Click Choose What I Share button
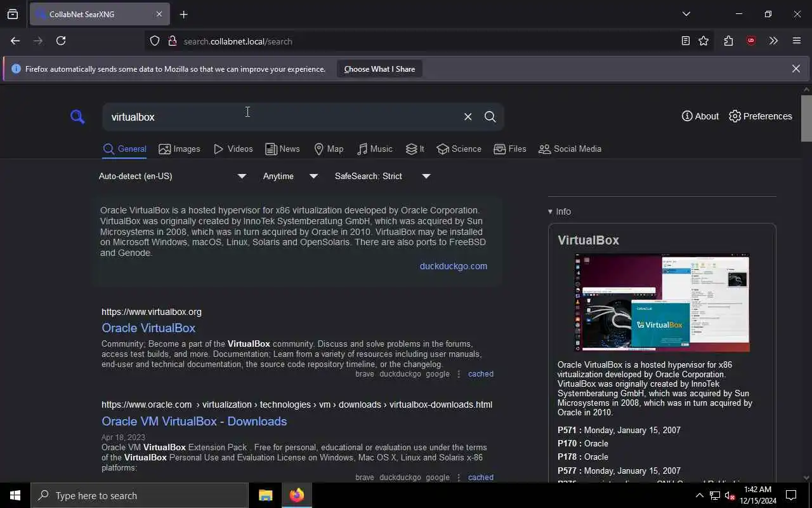Viewport: 812px width, 508px height. click(x=379, y=69)
